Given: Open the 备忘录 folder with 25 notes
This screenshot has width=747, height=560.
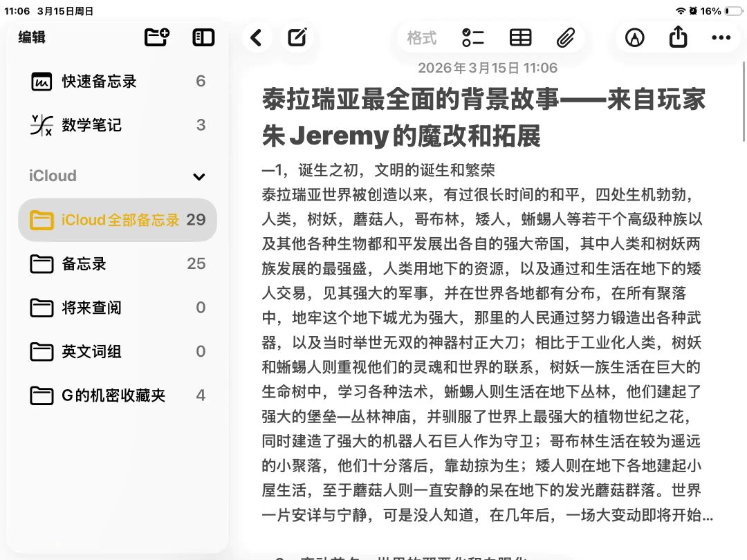Looking at the screenshot, I should (x=118, y=264).
